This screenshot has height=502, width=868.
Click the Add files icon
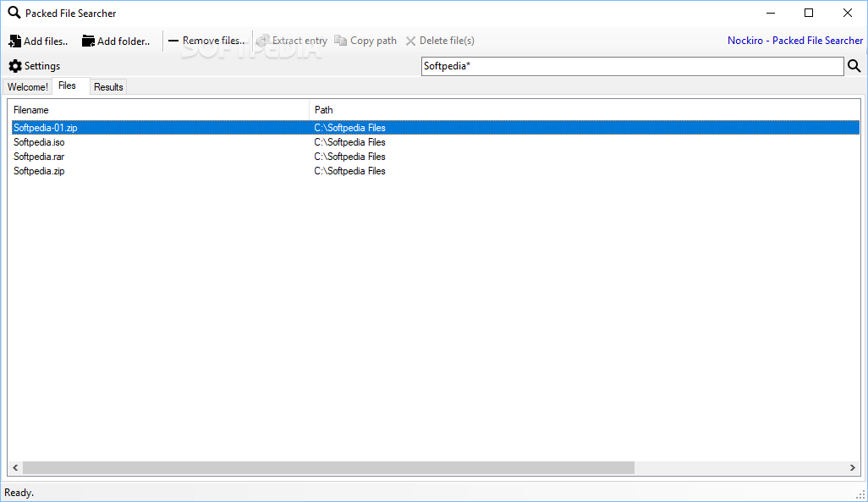15,41
